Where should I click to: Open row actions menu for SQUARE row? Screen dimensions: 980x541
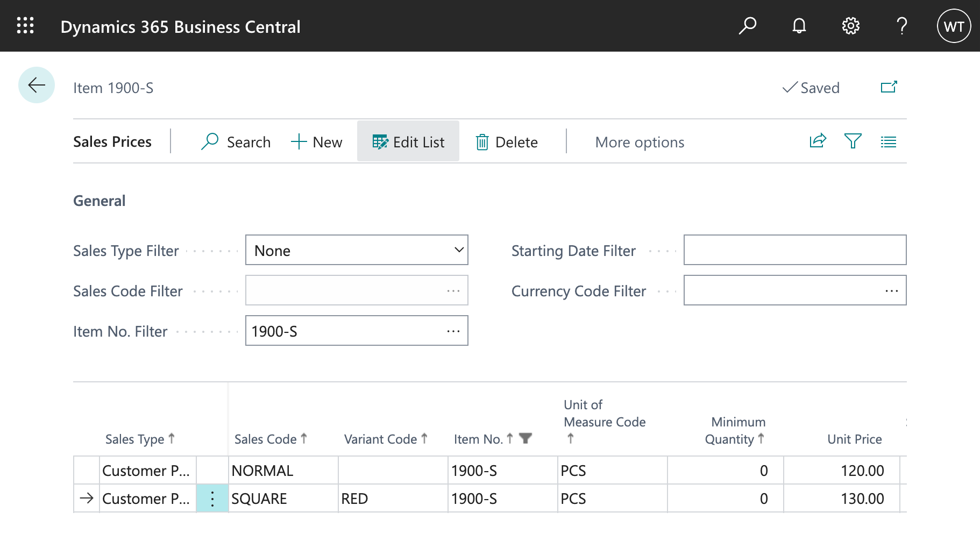212,499
